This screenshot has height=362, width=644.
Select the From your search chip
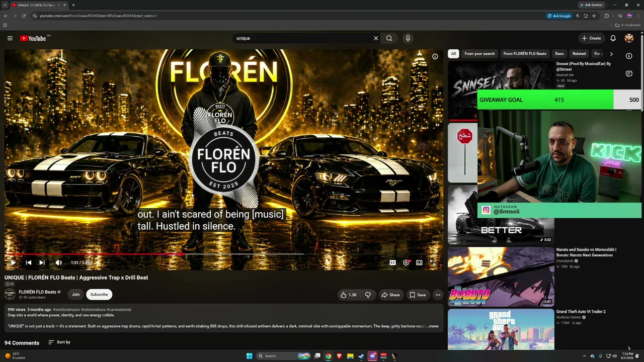tap(479, 54)
